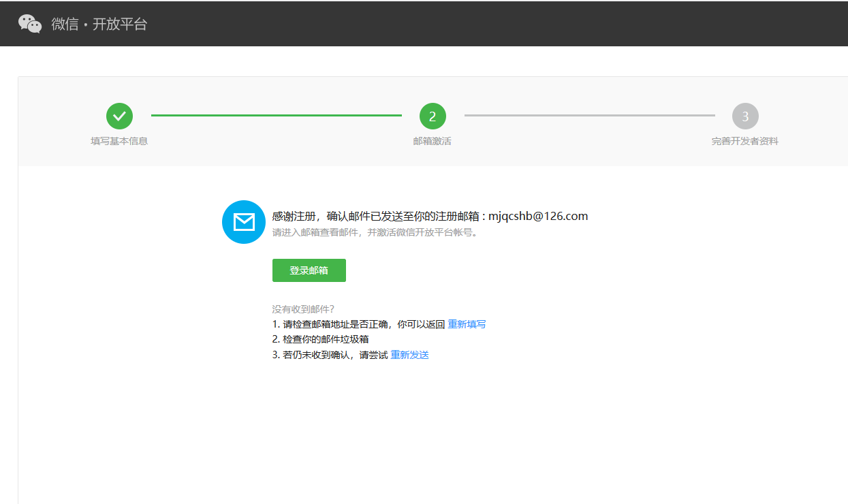
Task: Click the 登录邮箱 green button
Action: (x=309, y=270)
